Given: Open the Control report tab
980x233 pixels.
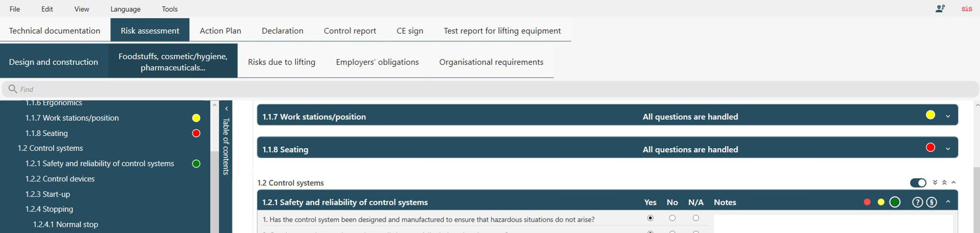Looking at the screenshot, I should click(350, 30).
